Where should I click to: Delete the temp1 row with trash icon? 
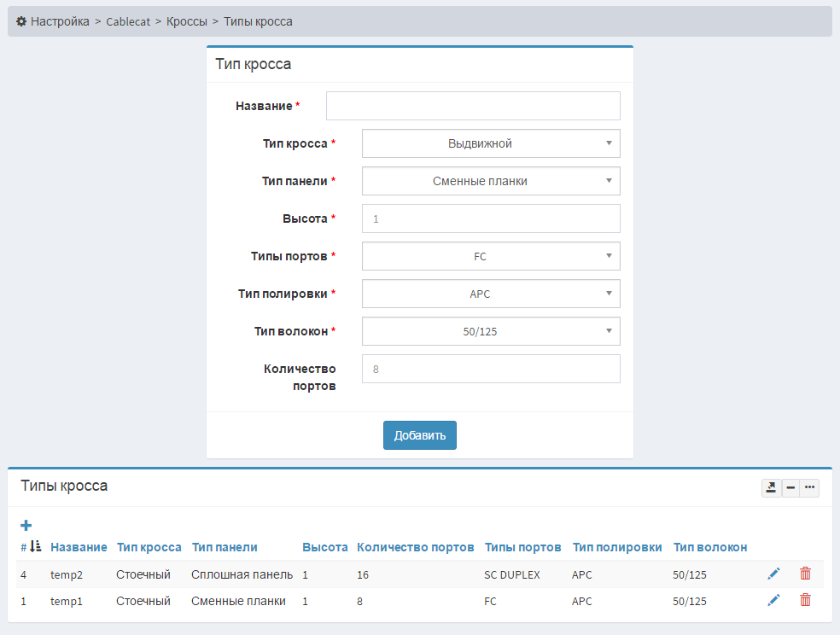pyautogui.click(x=805, y=601)
